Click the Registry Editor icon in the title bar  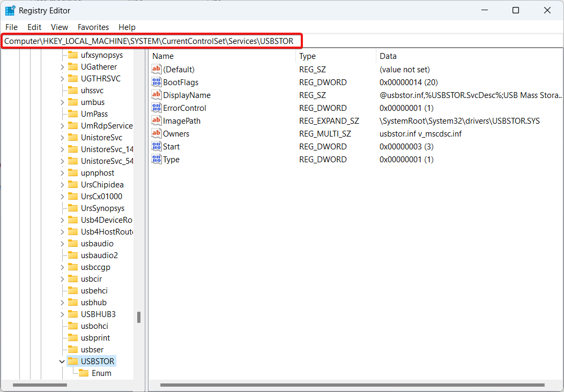[9, 10]
